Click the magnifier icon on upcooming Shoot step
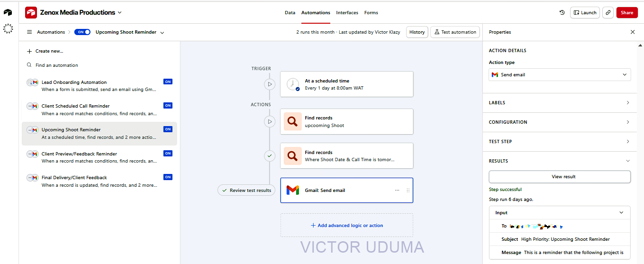 [x=293, y=122]
